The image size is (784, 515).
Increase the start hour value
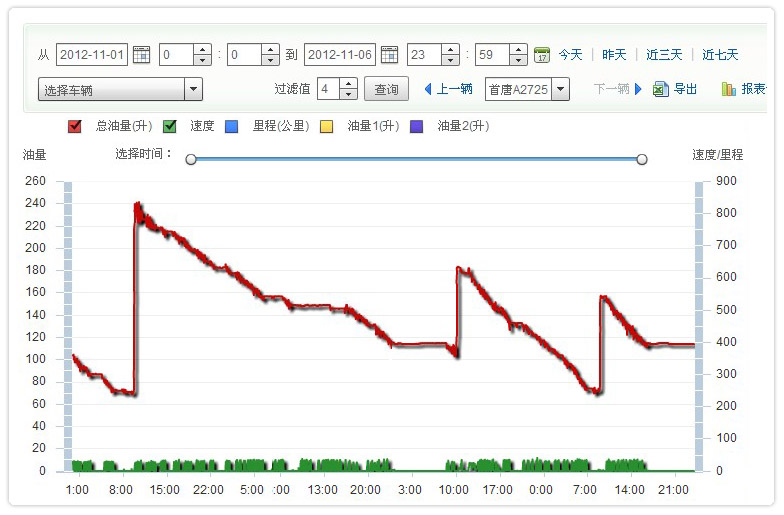click(x=202, y=50)
